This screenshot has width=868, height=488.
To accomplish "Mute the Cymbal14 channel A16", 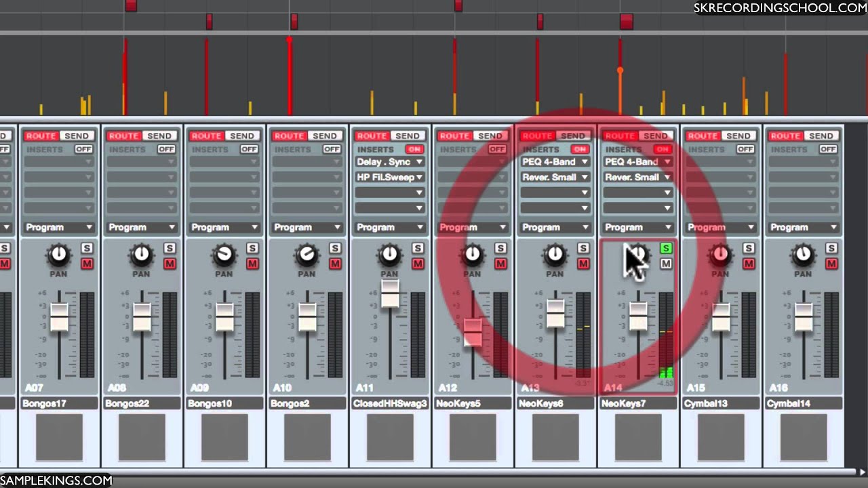I will (x=831, y=264).
